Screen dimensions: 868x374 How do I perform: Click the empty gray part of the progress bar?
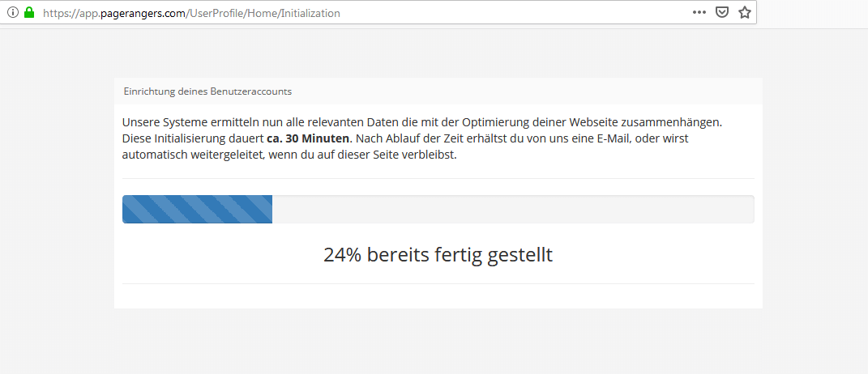point(512,209)
